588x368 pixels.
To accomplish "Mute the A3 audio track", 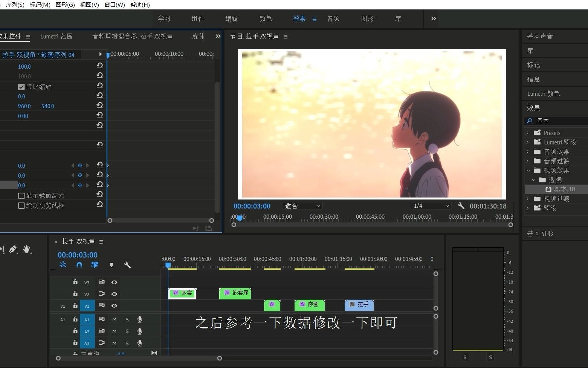I will point(115,343).
